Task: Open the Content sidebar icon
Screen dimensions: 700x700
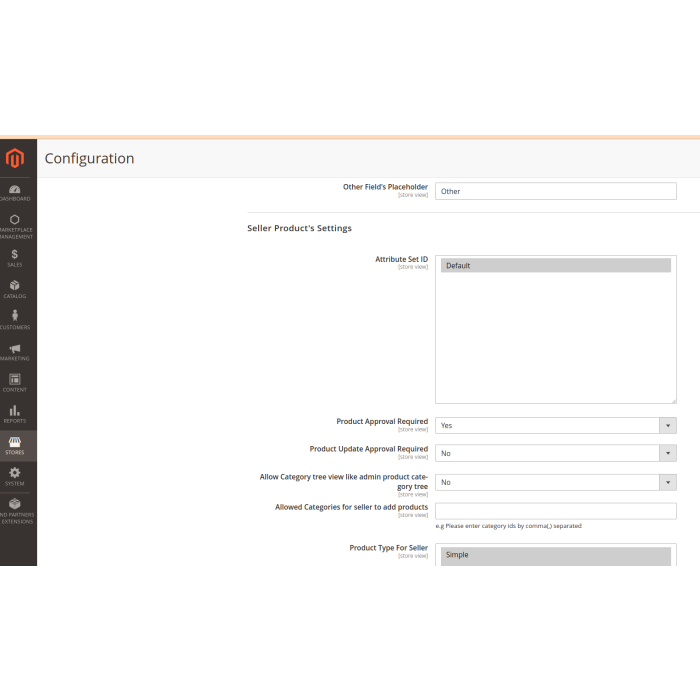Action: 15,383
